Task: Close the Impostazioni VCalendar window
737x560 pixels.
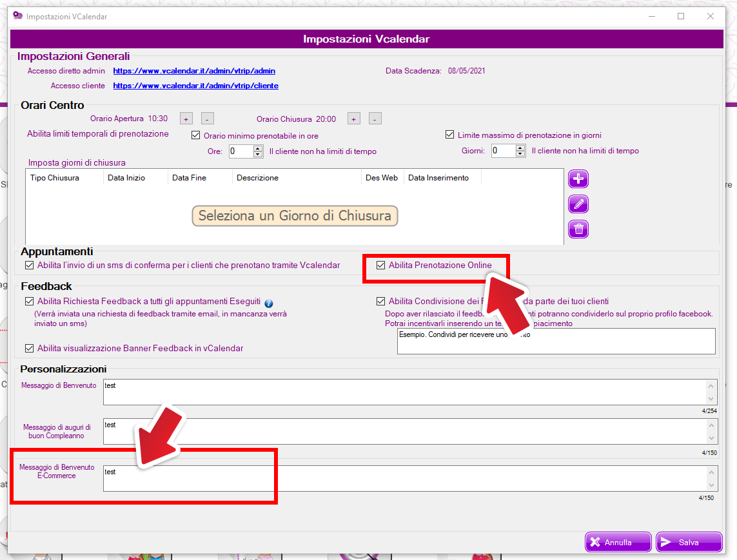Action: point(710,17)
